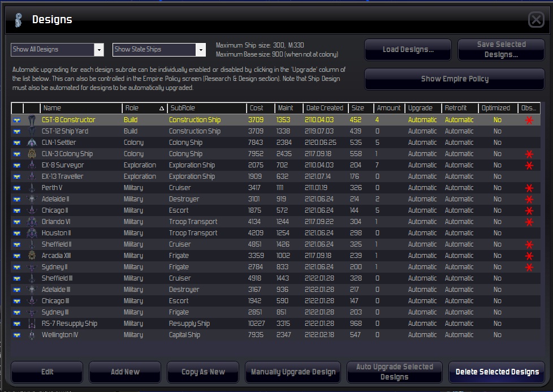Close the Designs window
The width and height of the screenshot is (553, 392).
pyautogui.click(x=536, y=19)
